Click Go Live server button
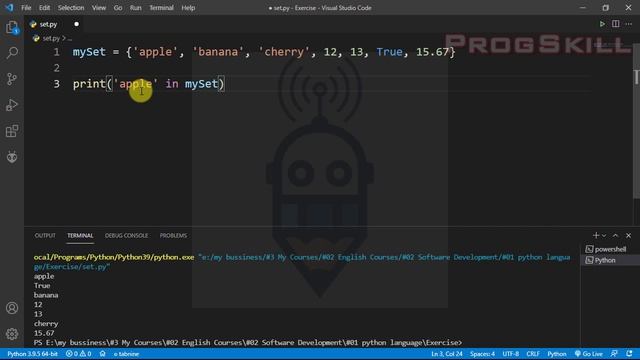The image size is (640, 360). point(589,354)
